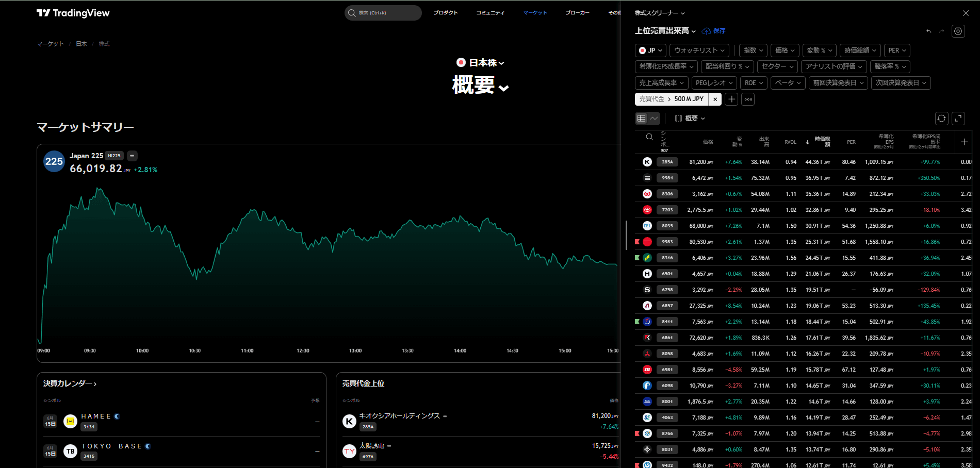Image resolution: width=980 pixels, height=468 pixels.
Task: Remove the 売買代金 filter with X
Action: [715, 99]
